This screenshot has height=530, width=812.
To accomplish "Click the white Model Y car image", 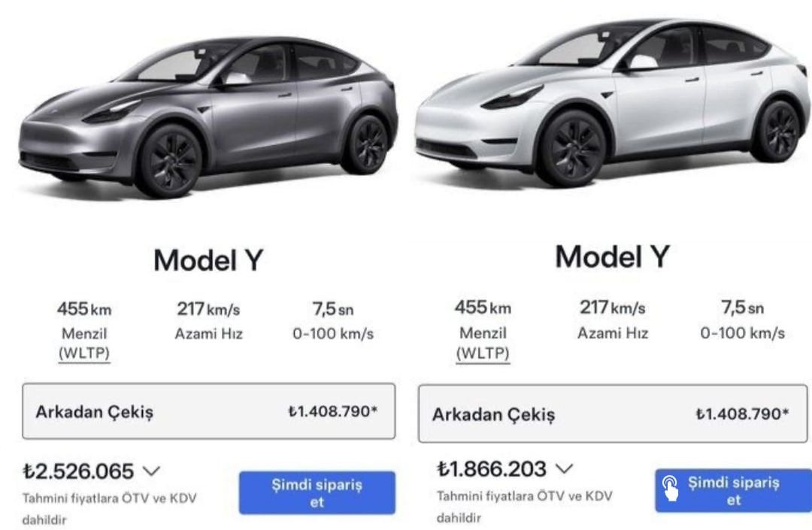I will coord(614,102).
